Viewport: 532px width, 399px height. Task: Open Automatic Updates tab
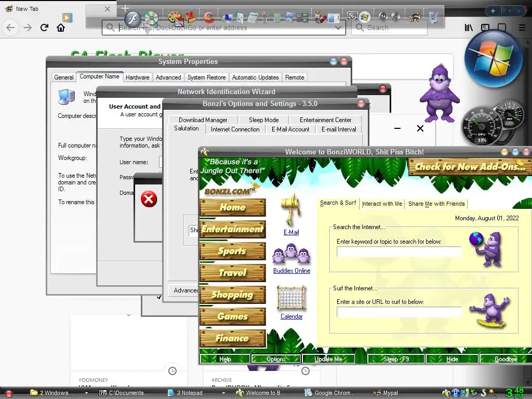tap(255, 77)
